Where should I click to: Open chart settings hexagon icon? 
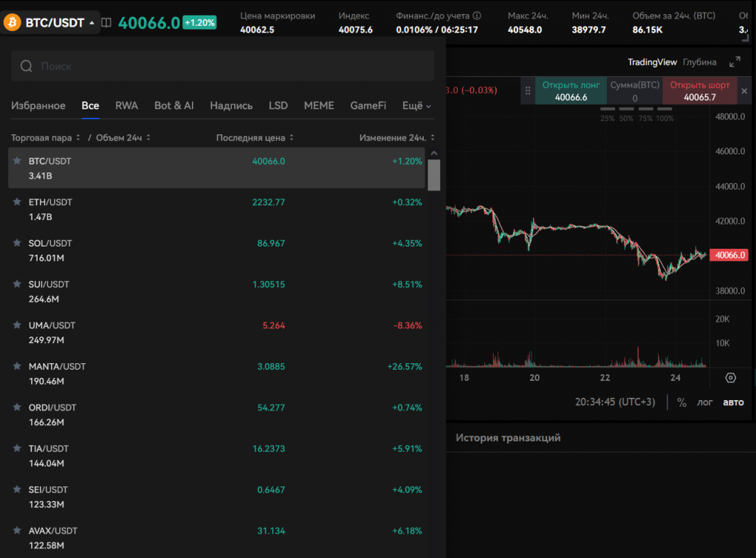click(x=730, y=378)
